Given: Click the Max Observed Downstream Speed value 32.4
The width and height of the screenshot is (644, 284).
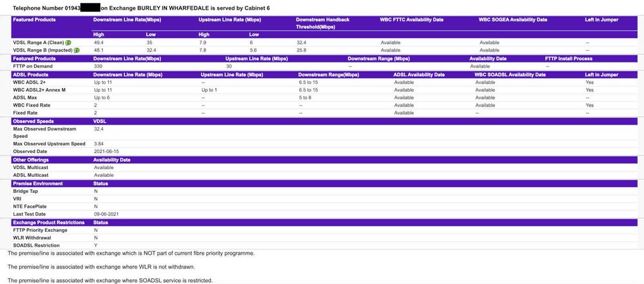Looking at the screenshot, I should (99, 129).
